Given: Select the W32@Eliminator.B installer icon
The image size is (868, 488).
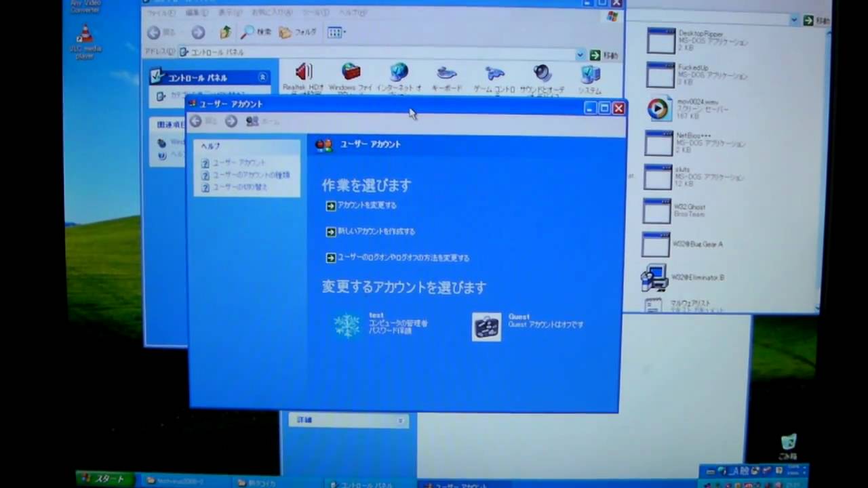Looking at the screenshot, I should pos(654,277).
